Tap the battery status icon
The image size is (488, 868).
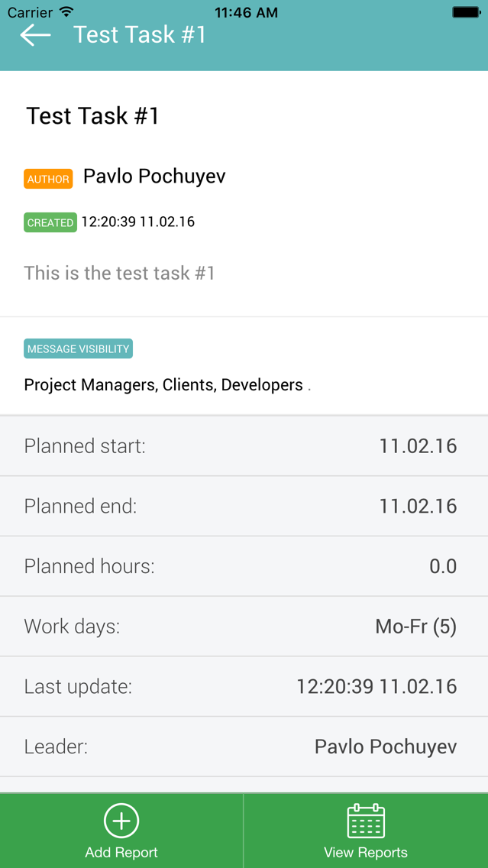pyautogui.click(x=465, y=11)
